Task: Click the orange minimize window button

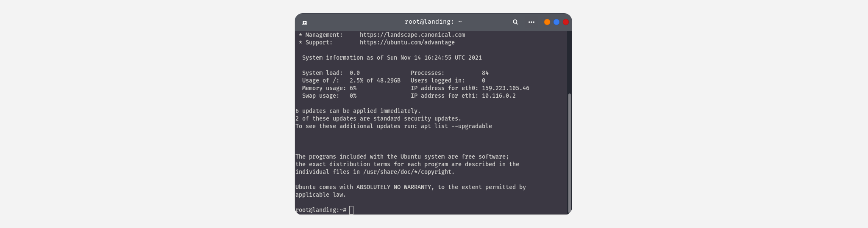Action: pyautogui.click(x=547, y=22)
